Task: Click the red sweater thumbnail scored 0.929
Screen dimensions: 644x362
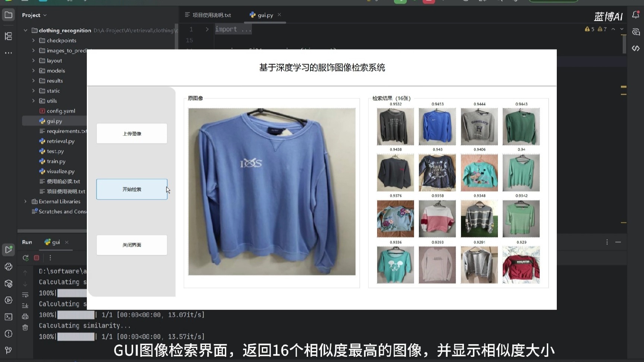Action: tap(521, 265)
